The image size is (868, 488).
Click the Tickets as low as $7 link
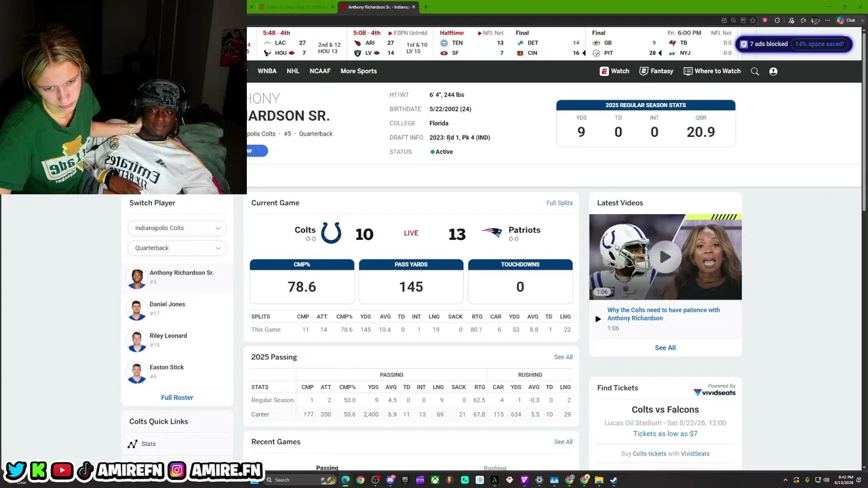[665, 434]
